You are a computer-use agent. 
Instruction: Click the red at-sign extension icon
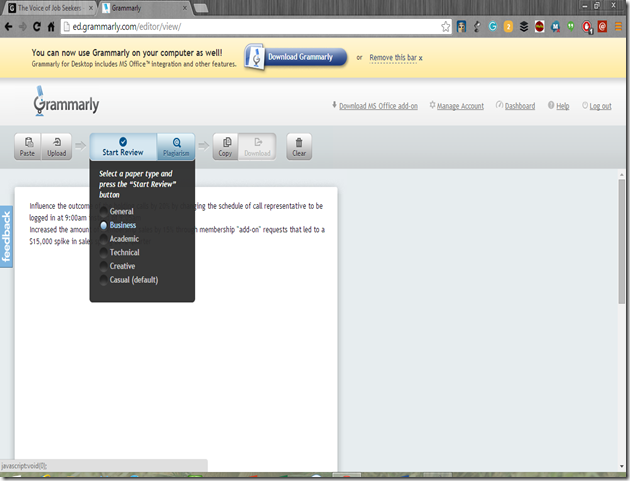click(x=602, y=27)
